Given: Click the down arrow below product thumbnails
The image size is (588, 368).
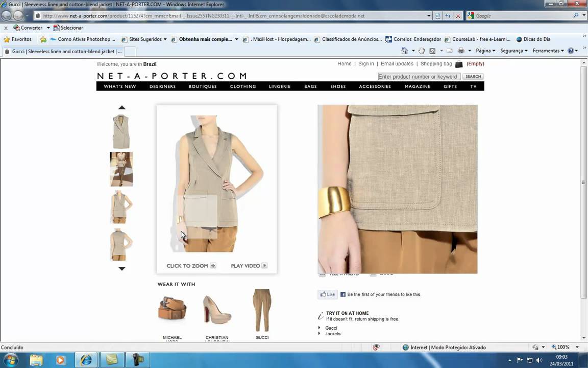Looking at the screenshot, I should [122, 268].
